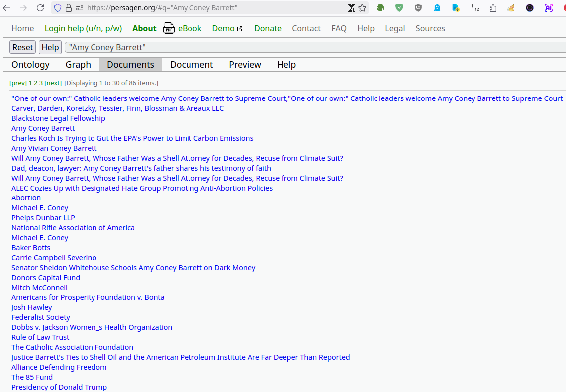Focus the "Amy Coney Barrett" search field
The height and width of the screenshot is (392, 566).
coord(315,47)
